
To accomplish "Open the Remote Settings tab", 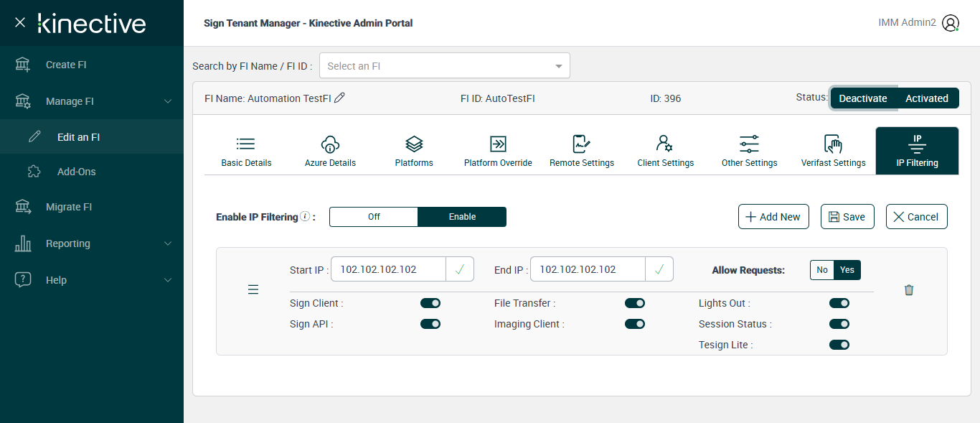I will tap(582, 151).
